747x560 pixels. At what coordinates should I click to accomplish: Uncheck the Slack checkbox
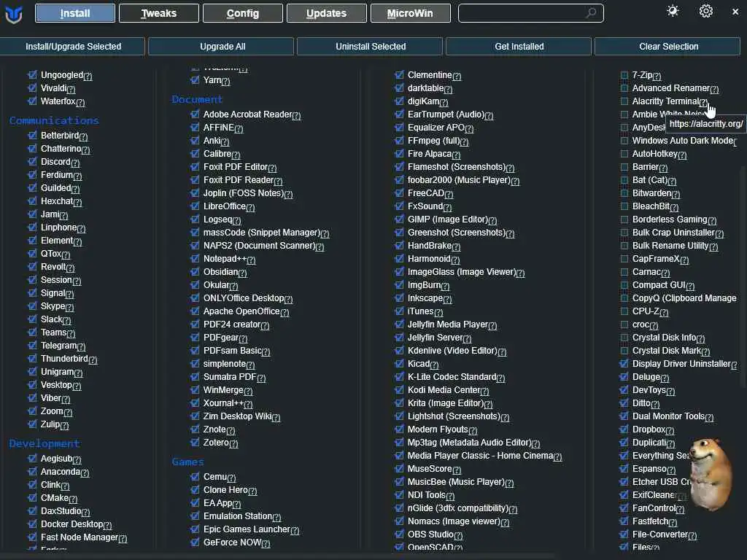[x=32, y=319]
